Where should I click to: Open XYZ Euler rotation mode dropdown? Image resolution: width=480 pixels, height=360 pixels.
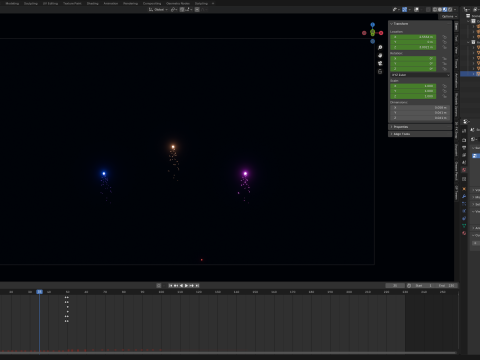[x=420, y=75]
